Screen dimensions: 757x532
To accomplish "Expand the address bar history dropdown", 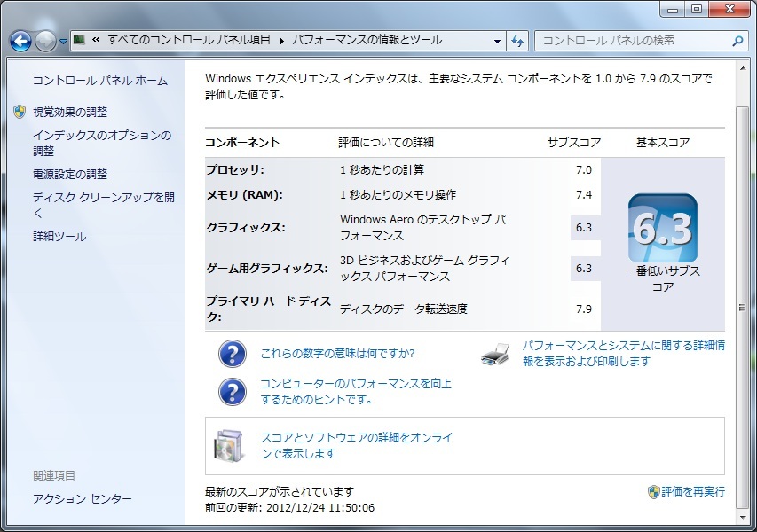I will [x=497, y=41].
